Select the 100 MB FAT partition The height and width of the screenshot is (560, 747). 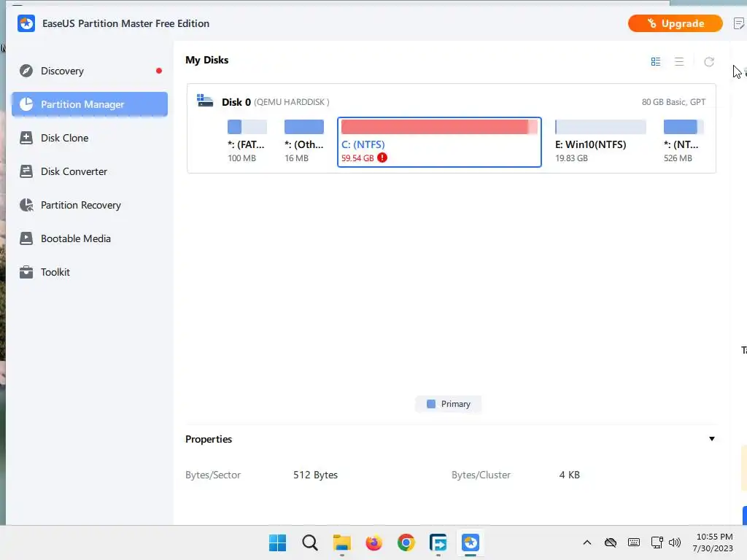[247, 141]
